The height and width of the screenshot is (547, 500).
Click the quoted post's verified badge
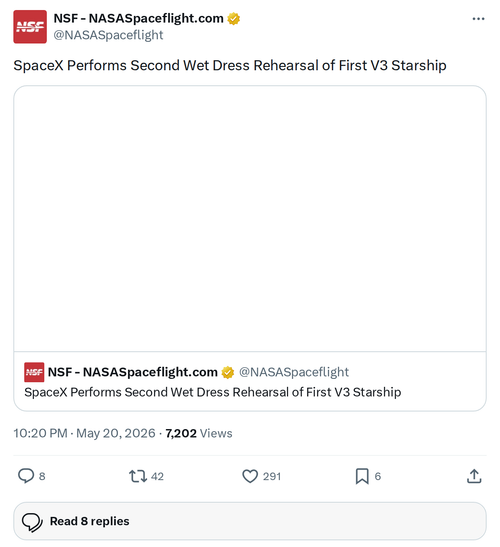click(x=228, y=372)
